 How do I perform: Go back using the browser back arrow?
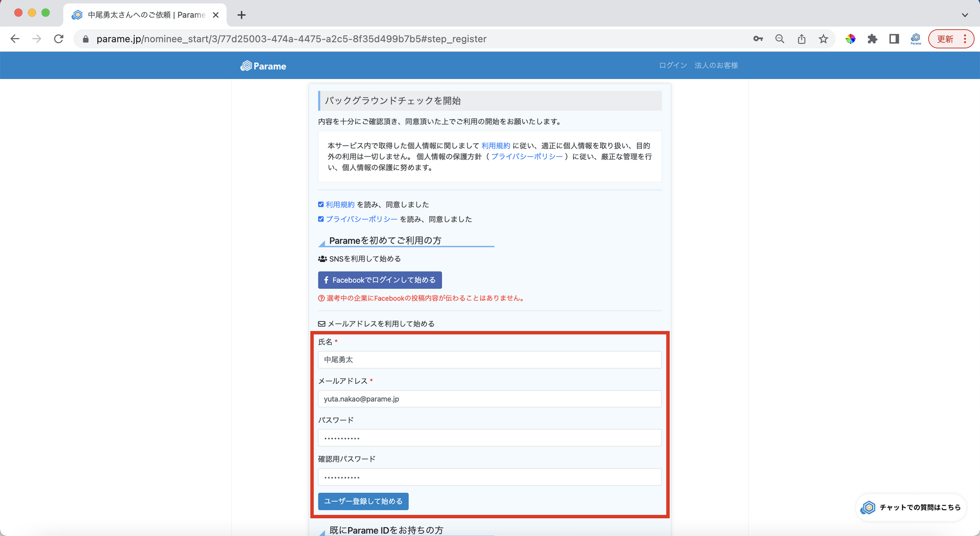pyautogui.click(x=15, y=39)
